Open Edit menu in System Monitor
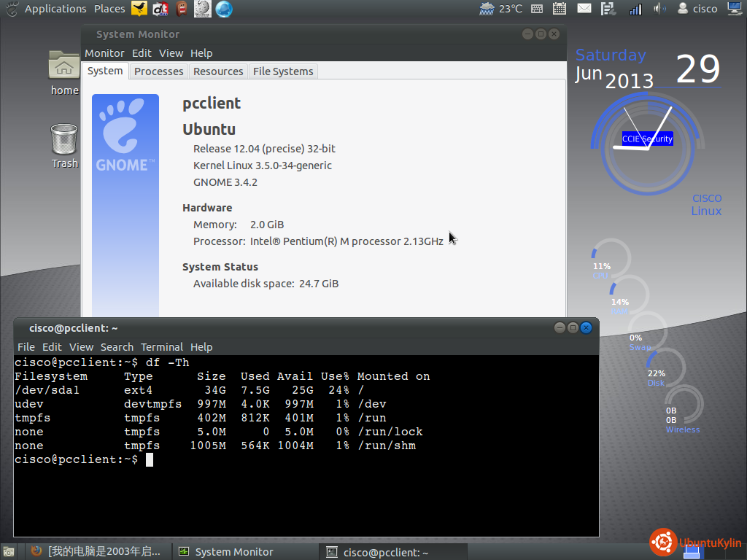The width and height of the screenshot is (747, 560). tap(142, 53)
